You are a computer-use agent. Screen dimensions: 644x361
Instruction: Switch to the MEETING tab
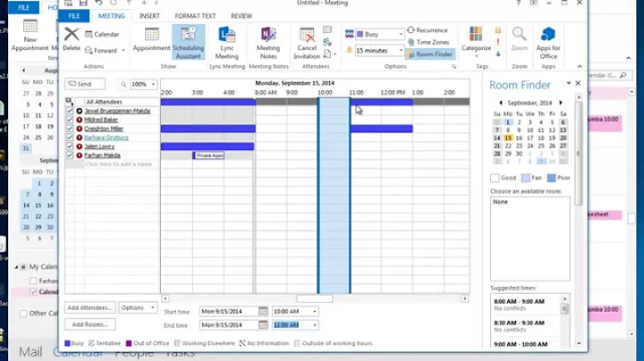[111, 16]
